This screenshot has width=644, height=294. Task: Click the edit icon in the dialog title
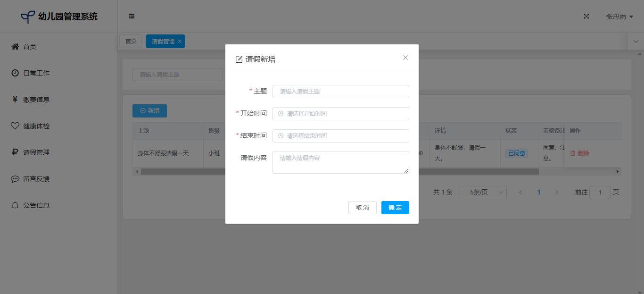point(239,59)
